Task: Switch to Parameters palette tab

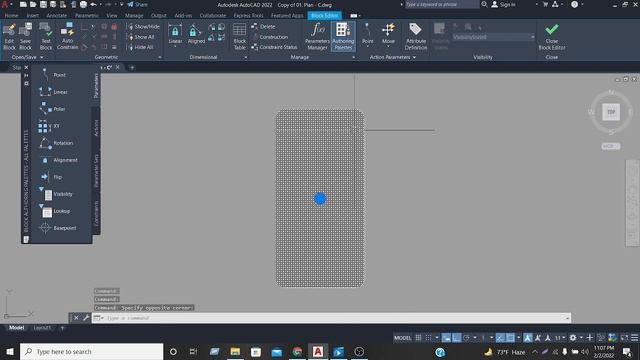Action: (x=96, y=86)
